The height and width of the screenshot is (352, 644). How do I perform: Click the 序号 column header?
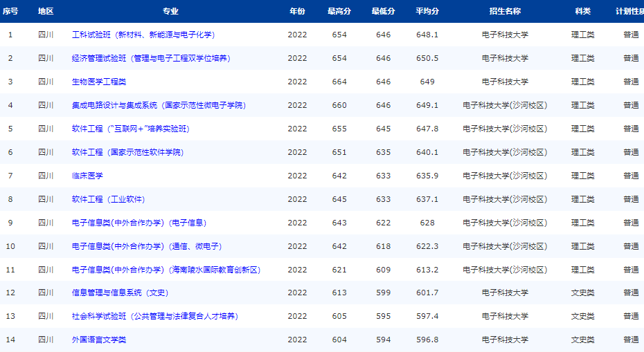(10, 12)
